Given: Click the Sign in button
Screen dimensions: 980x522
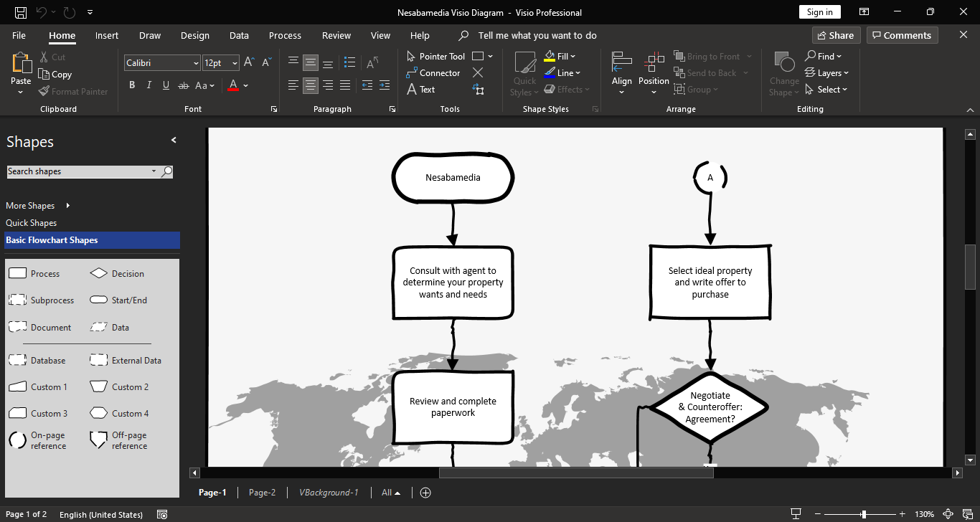Looking at the screenshot, I should pos(819,12).
